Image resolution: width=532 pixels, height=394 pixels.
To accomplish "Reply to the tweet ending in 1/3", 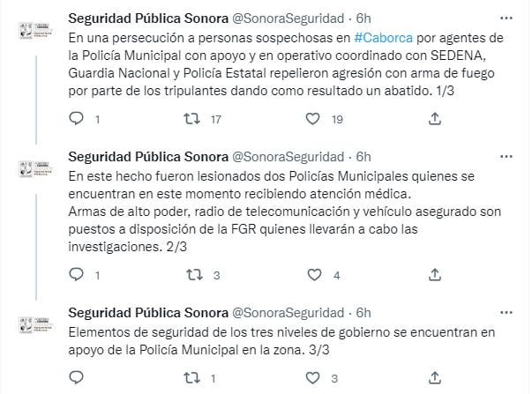I will pos(77,119).
